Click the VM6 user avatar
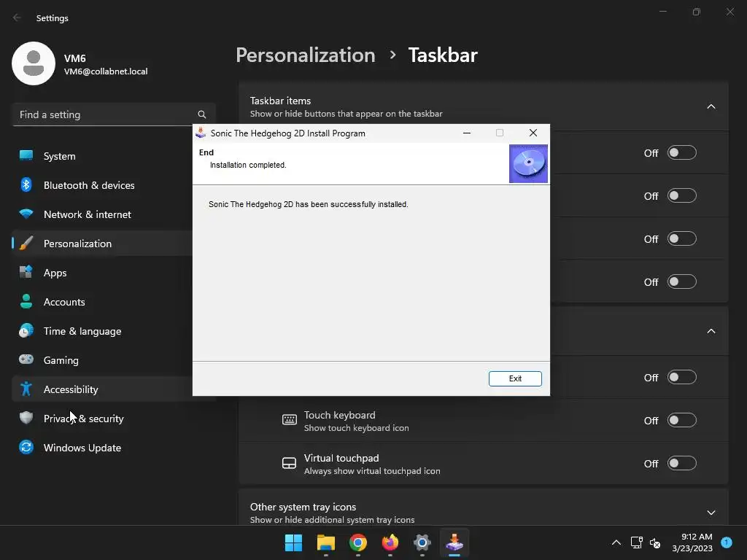The height and width of the screenshot is (560, 747). (x=34, y=63)
